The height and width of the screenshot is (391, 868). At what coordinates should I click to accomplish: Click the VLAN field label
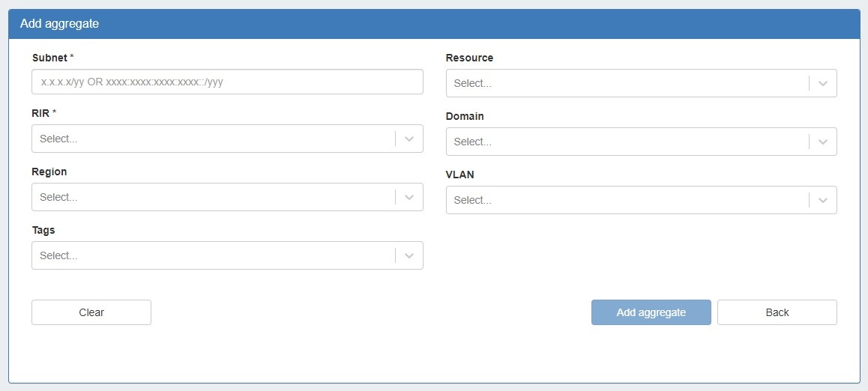pyautogui.click(x=459, y=175)
